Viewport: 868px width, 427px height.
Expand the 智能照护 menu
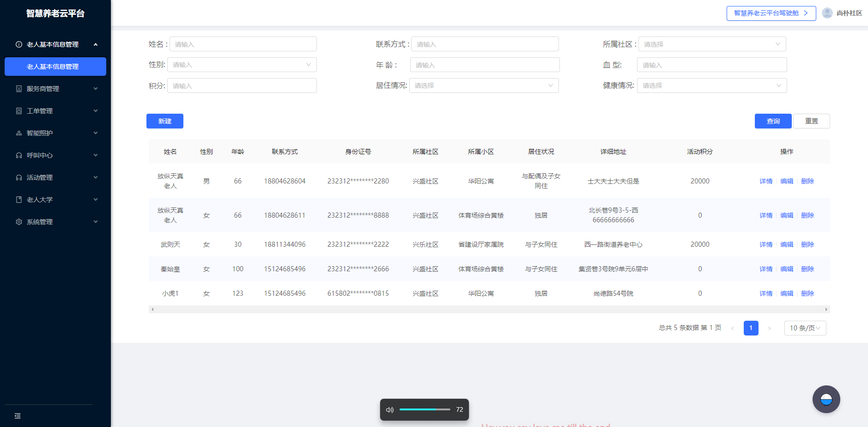click(x=96, y=133)
